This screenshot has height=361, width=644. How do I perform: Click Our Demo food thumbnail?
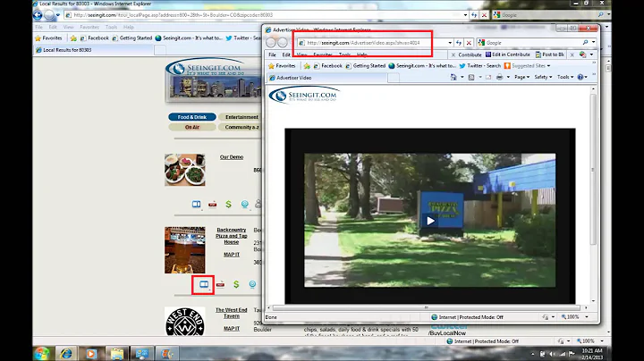[x=185, y=170]
